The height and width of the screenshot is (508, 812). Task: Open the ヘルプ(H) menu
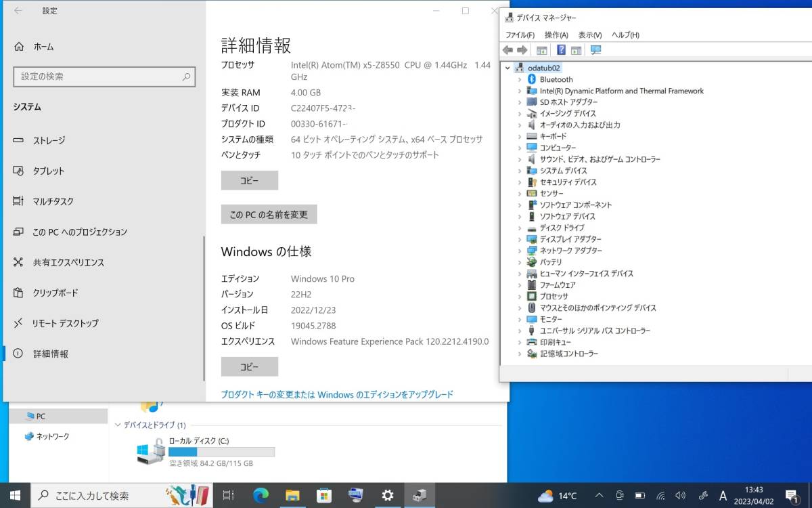click(x=625, y=35)
